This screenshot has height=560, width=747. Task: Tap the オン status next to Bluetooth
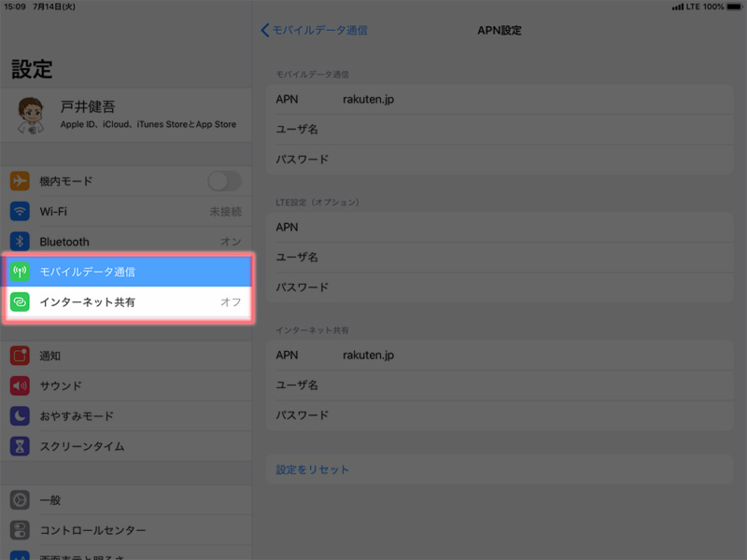point(231,242)
